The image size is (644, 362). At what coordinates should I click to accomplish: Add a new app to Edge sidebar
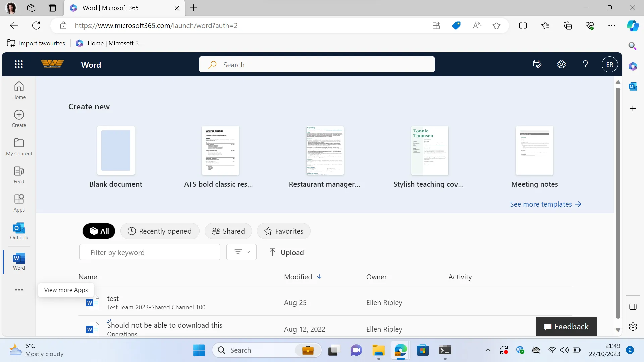click(633, 109)
